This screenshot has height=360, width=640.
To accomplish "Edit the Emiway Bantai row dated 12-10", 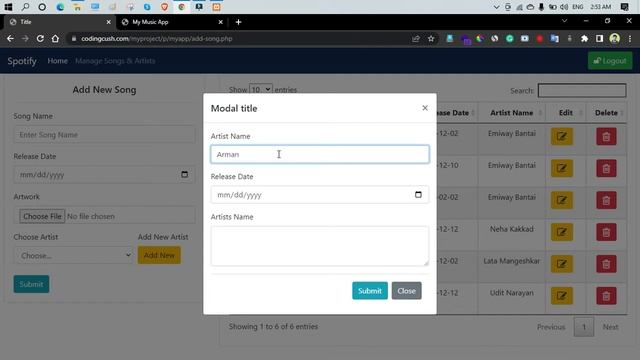I will 562,169.
